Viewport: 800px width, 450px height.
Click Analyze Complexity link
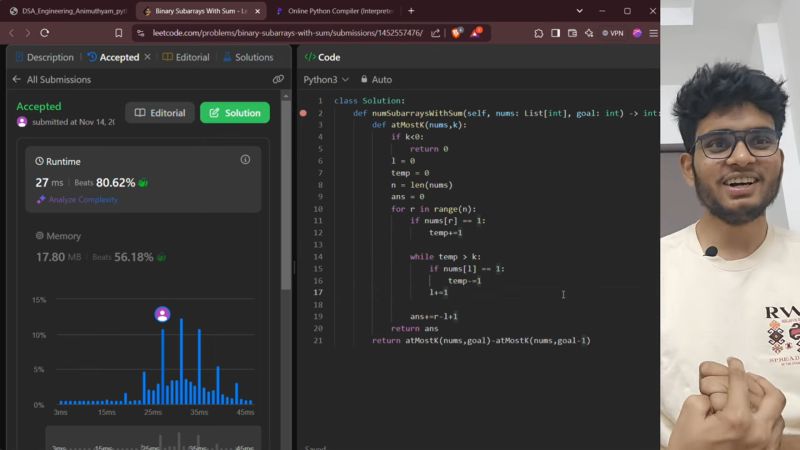77,199
